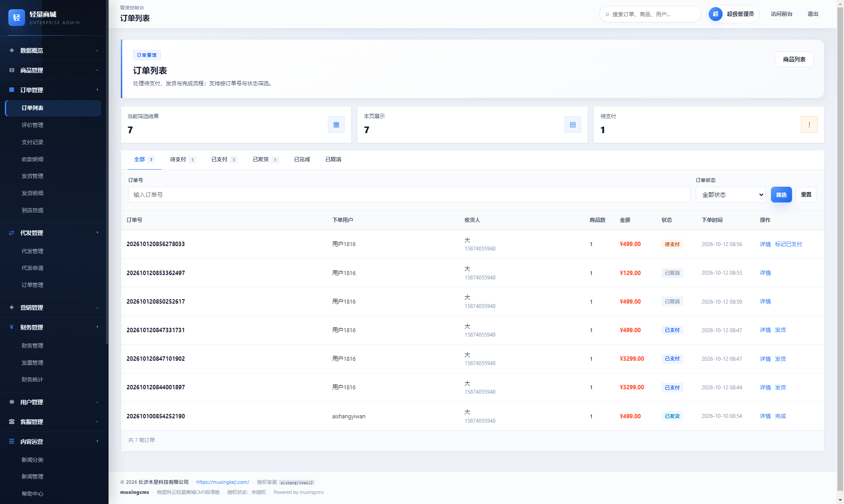The width and height of the screenshot is (844, 504).
Task: Click the 轻量商城 logo icon
Action: pyautogui.click(x=17, y=18)
